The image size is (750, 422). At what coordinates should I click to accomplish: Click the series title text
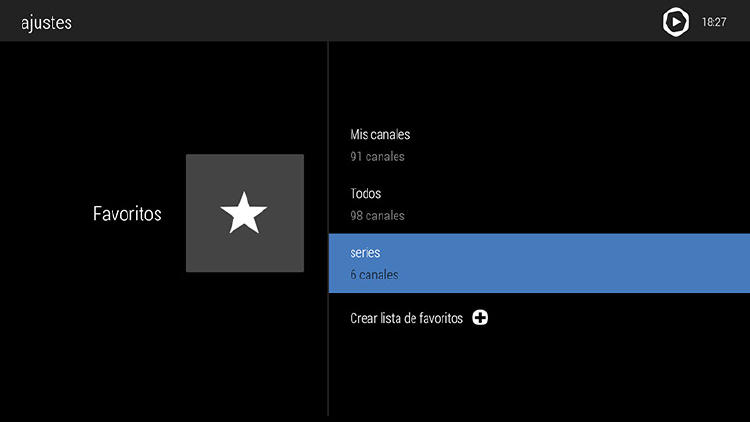[365, 253]
